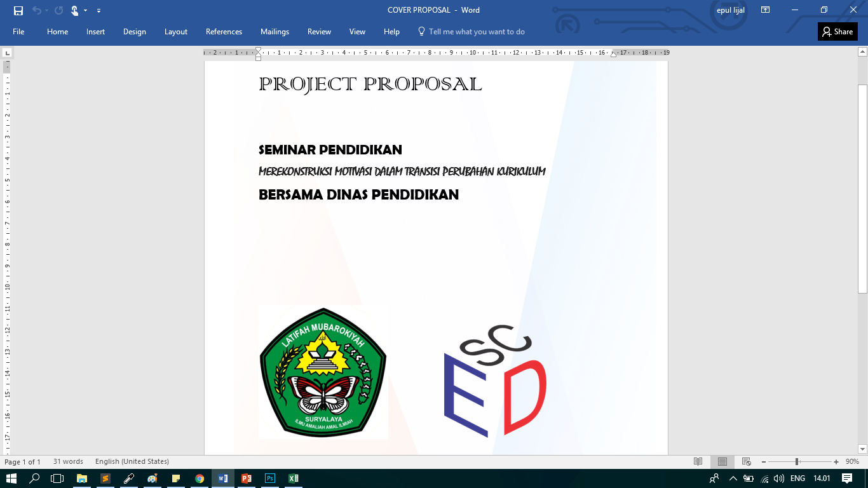This screenshot has height=488, width=868.
Task: Click the first line indent marker on ruler
Action: tap(258, 50)
